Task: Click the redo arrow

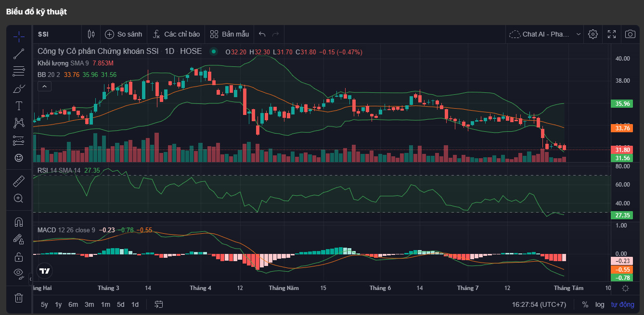Action: (x=276, y=34)
